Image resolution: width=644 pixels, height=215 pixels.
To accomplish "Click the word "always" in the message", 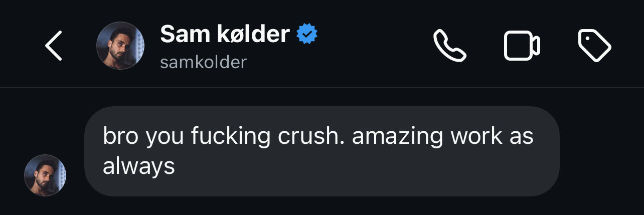I will (138, 166).
